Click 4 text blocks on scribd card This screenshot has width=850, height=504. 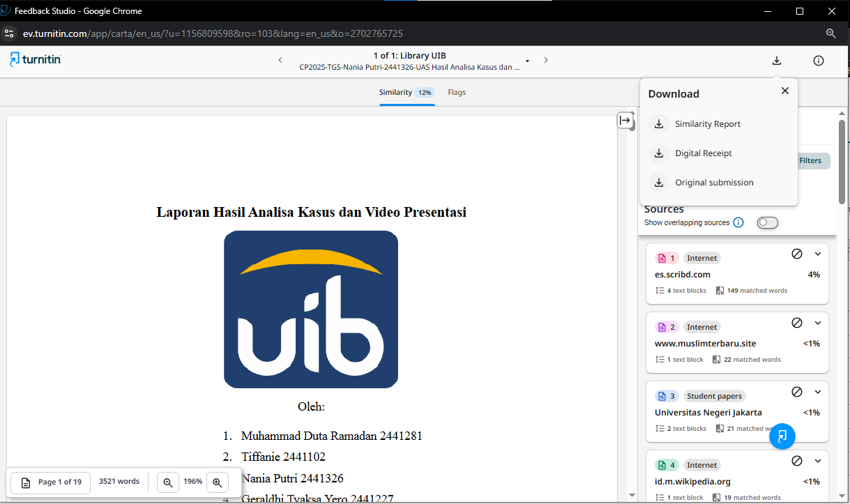point(681,291)
